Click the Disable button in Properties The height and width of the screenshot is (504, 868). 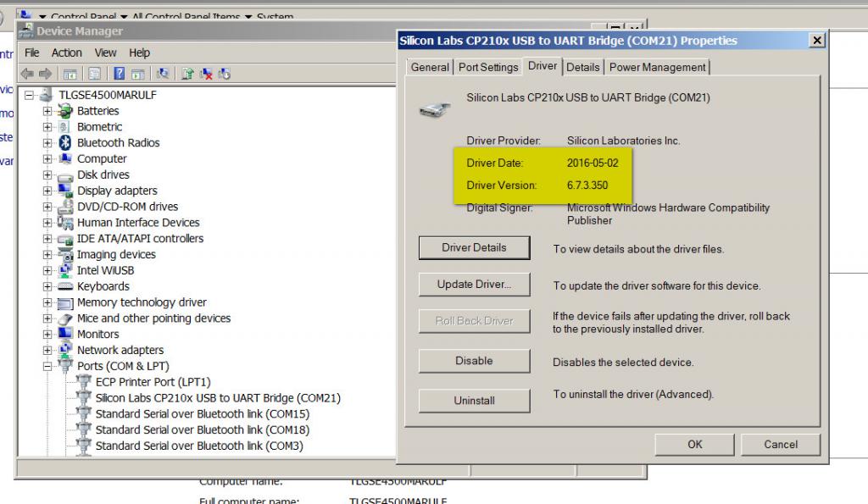point(475,361)
